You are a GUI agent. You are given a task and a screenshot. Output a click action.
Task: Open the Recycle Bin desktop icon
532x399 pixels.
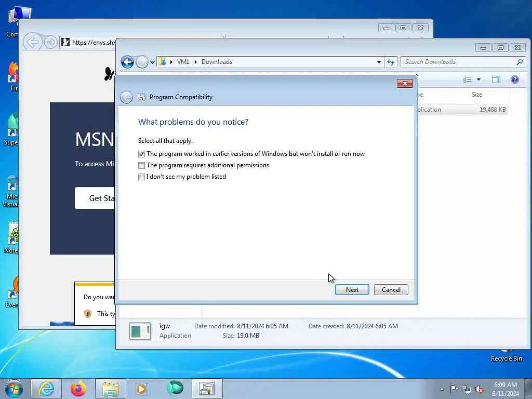(506, 354)
